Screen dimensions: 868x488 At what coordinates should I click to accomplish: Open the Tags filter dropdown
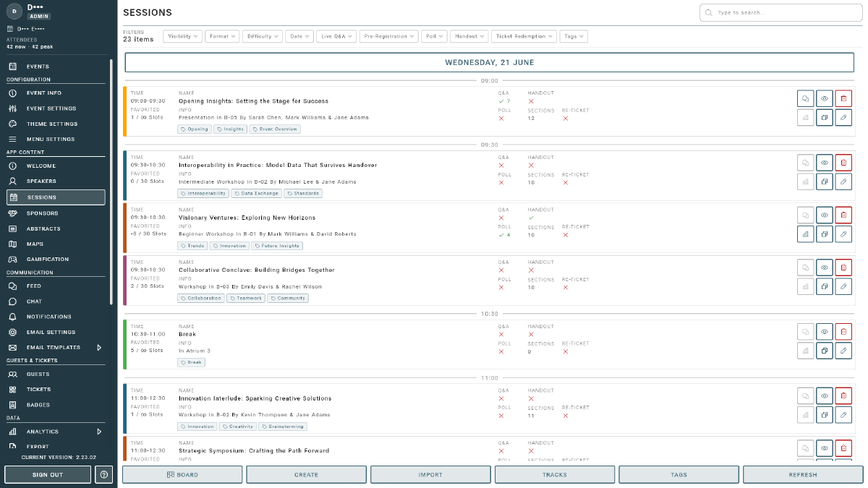point(573,36)
